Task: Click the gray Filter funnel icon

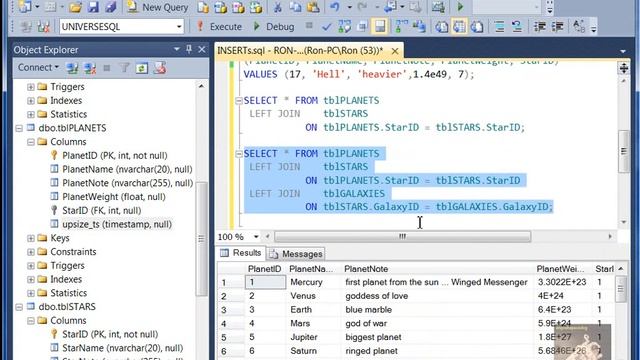Action: (124, 68)
